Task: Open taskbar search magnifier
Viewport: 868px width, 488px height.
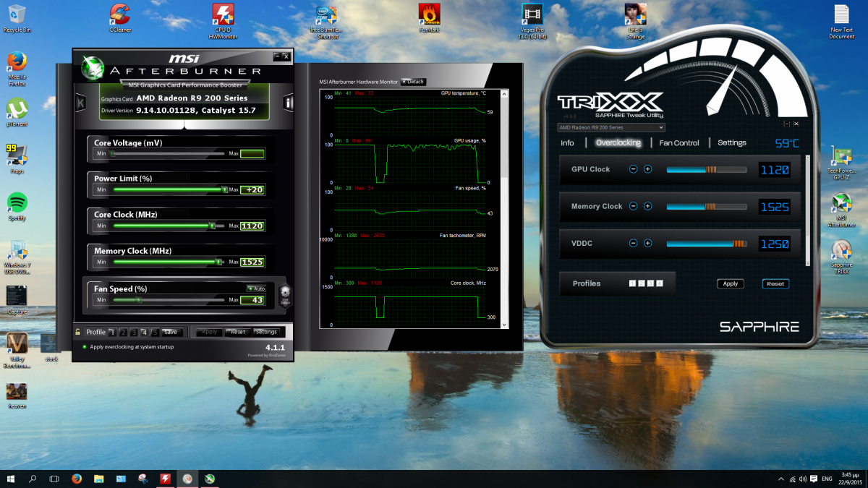Action: tap(33, 479)
